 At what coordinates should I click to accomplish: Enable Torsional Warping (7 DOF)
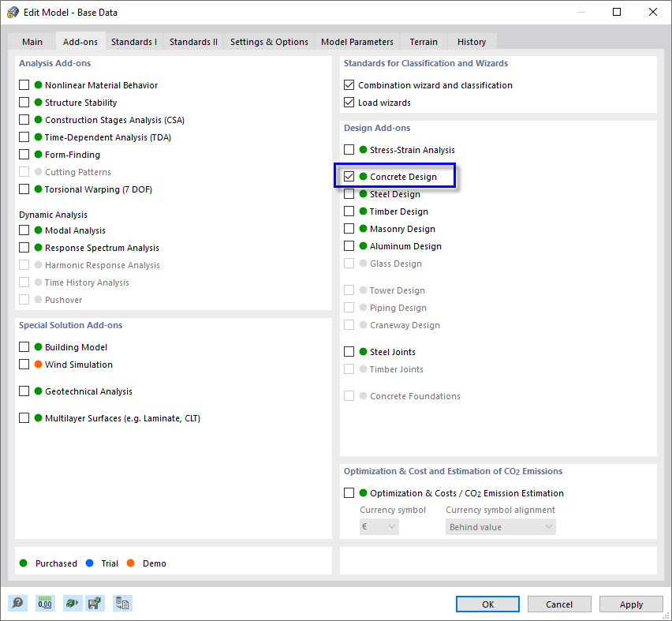(24, 189)
